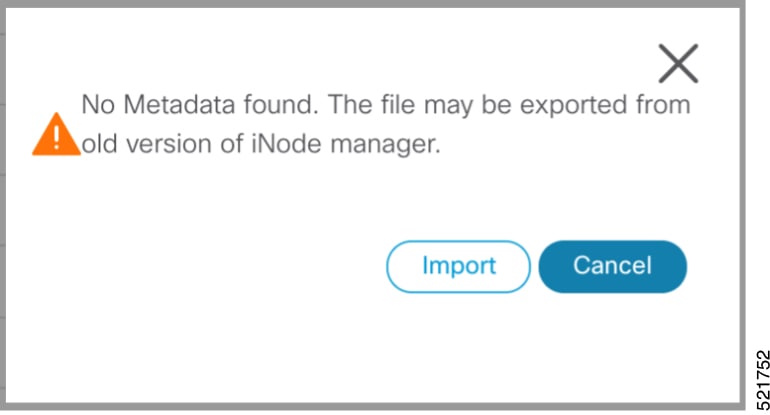Image resolution: width=770 pixels, height=415 pixels.
Task: Click the warning icon beside 'old version'
Action: 56,135
